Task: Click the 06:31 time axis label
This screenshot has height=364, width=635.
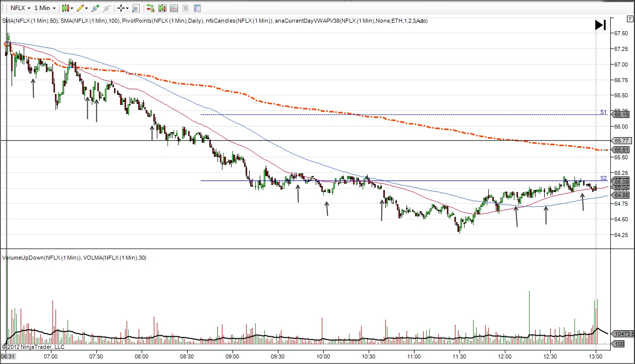Action: pos(8,356)
